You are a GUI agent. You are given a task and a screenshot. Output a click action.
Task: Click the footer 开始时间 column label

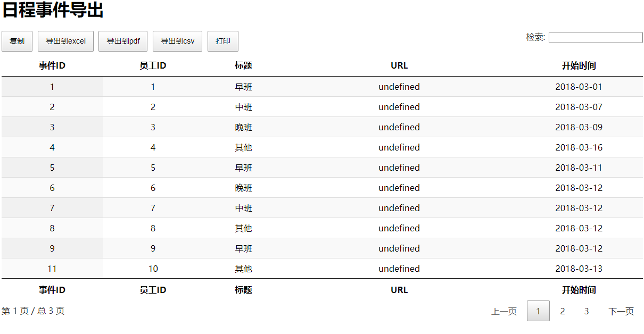579,290
